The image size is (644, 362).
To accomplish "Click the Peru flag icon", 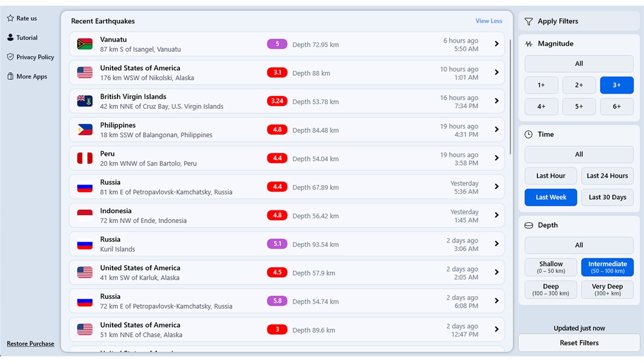I will pos(85,158).
